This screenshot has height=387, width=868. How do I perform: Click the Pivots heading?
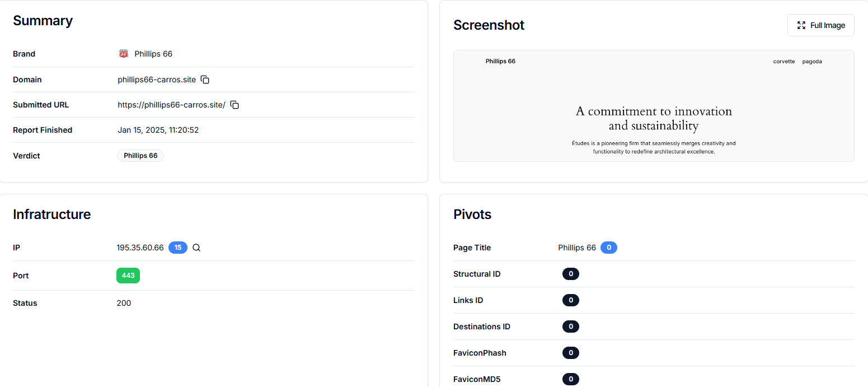coord(472,215)
